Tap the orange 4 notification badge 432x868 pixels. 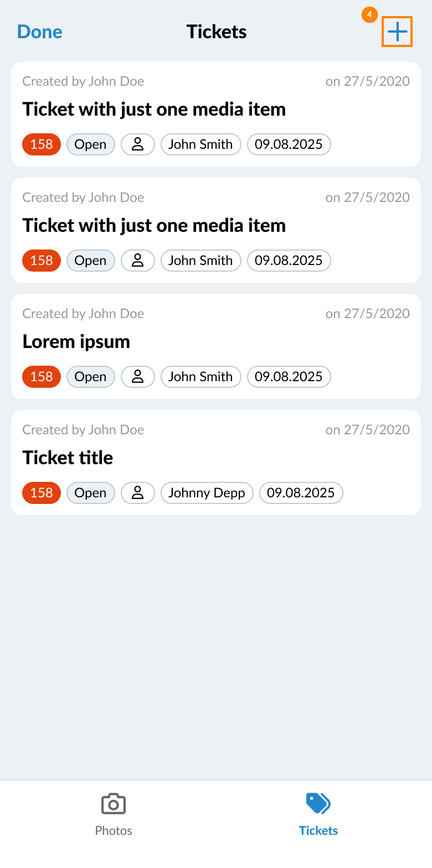[x=369, y=15]
